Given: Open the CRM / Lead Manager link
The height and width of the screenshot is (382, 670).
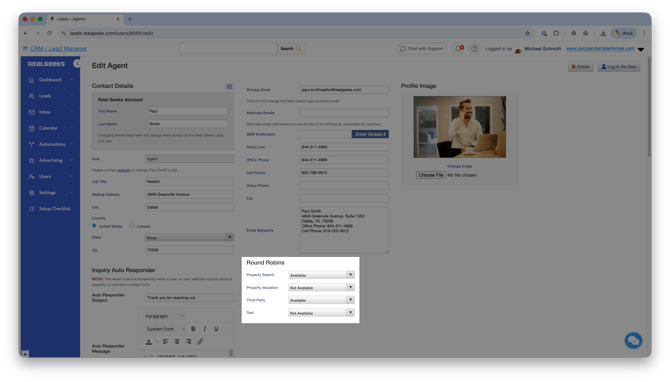Looking at the screenshot, I should [x=58, y=49].
